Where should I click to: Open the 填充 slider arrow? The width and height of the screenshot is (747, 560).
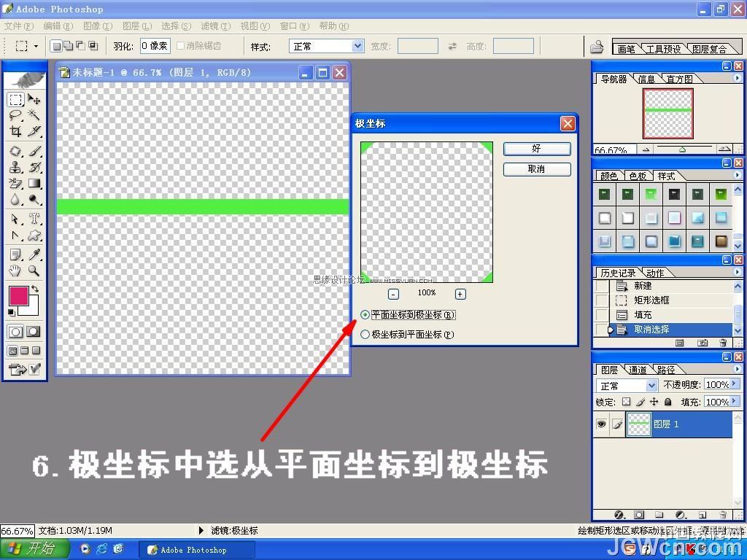[735, 402]
